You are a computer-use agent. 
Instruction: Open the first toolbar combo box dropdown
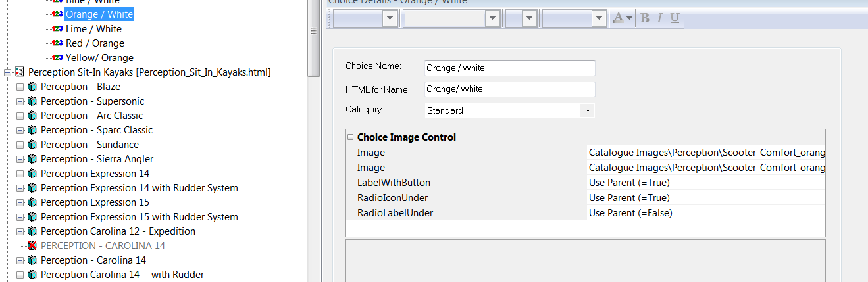coord(390,18)
